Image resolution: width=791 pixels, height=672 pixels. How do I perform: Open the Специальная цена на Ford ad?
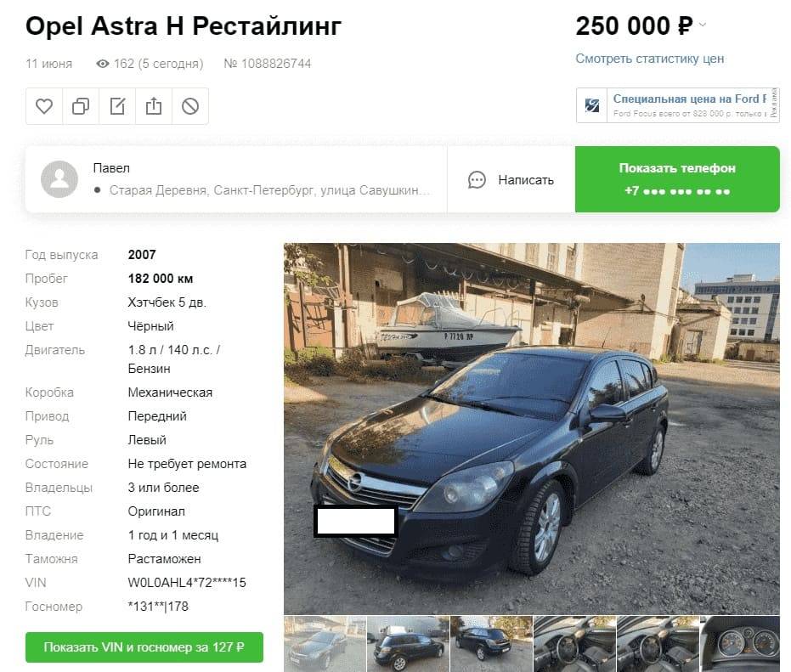pos(677,105)
